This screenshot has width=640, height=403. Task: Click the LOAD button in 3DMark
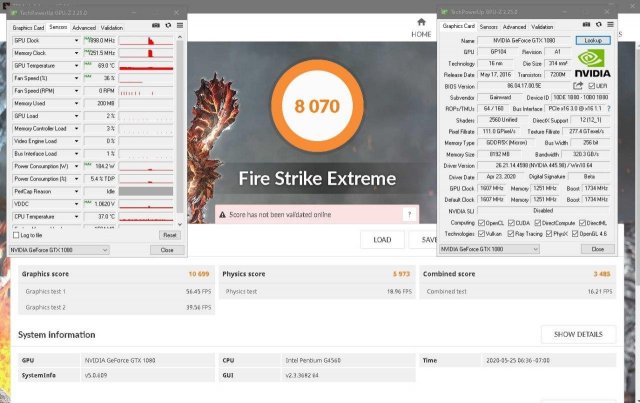tap(382, 240)
